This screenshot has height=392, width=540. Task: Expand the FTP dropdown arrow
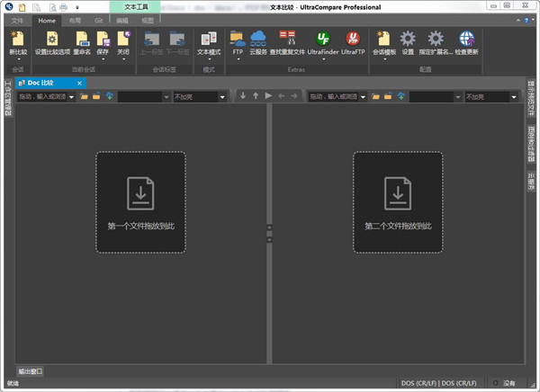coord(238,59)
